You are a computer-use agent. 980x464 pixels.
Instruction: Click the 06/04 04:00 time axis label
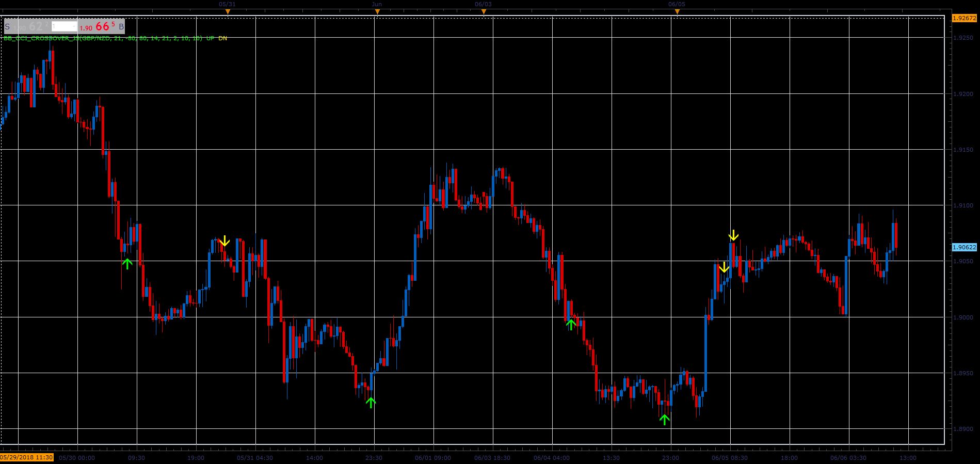552,458
